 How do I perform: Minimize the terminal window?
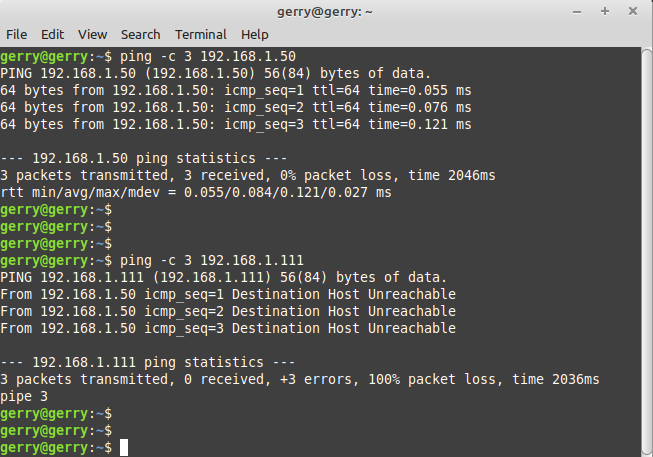click(578, 11)
